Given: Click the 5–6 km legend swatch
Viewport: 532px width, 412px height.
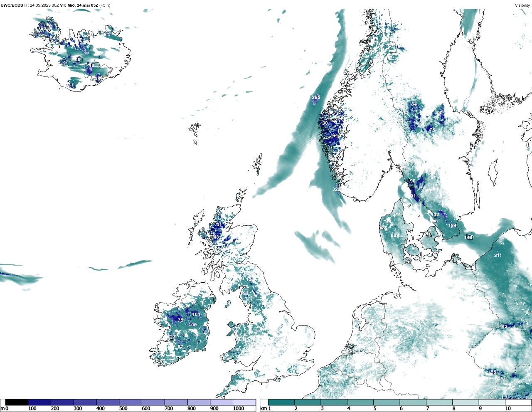Looking at the screenshot, I should 387,402.
